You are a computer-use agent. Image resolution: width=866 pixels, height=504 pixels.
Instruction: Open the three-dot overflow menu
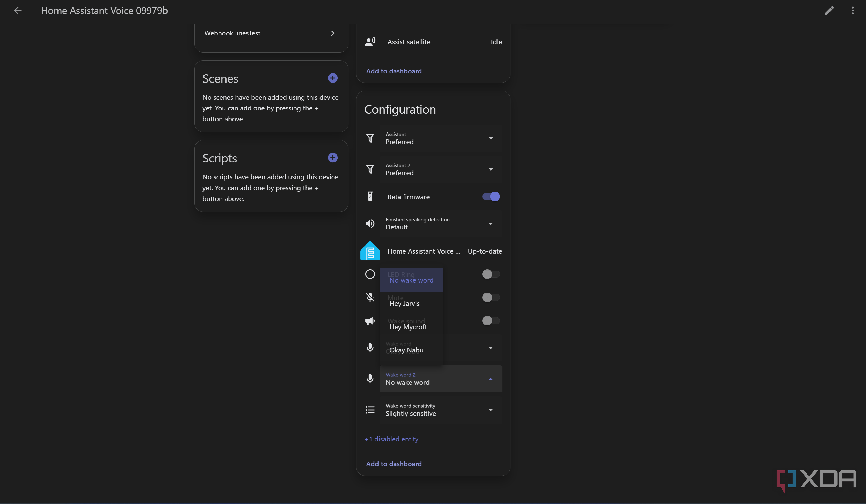click(x=853, y=11)
